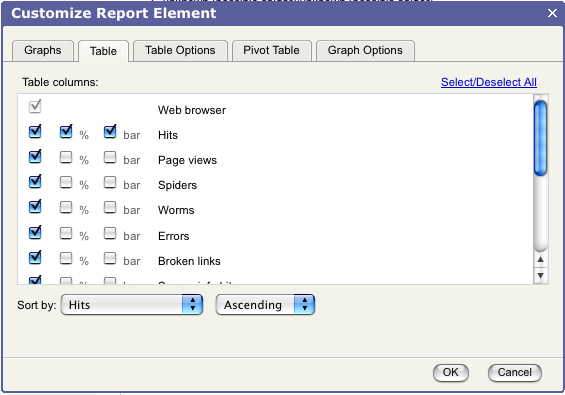Click the Hits column label
565x395 pixels.
click(x=168, y=135)
